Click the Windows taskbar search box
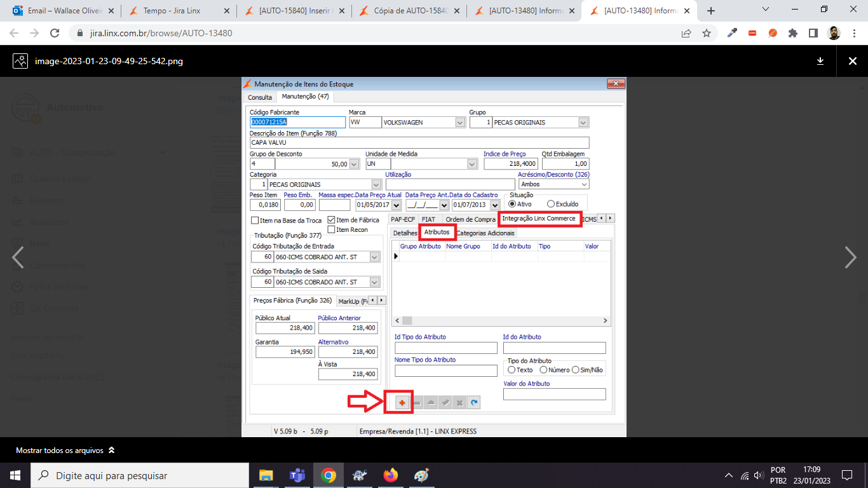Screen dimensions: 868x488 point(139,475)
